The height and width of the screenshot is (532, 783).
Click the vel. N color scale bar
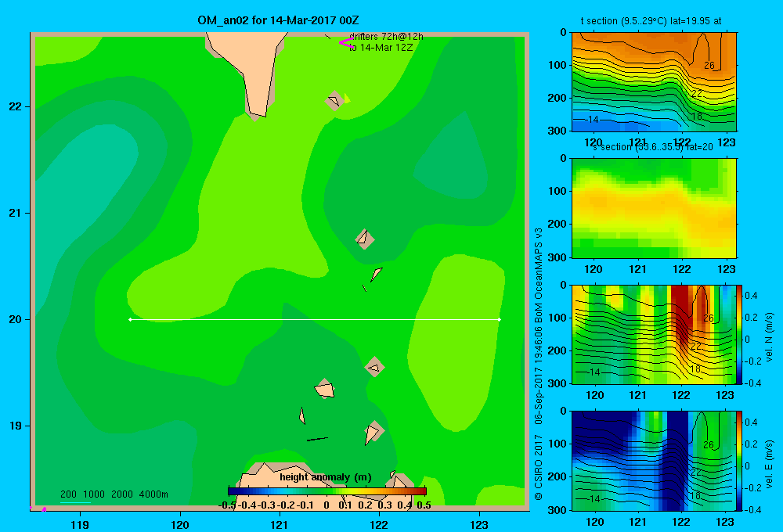click(739, 334)
